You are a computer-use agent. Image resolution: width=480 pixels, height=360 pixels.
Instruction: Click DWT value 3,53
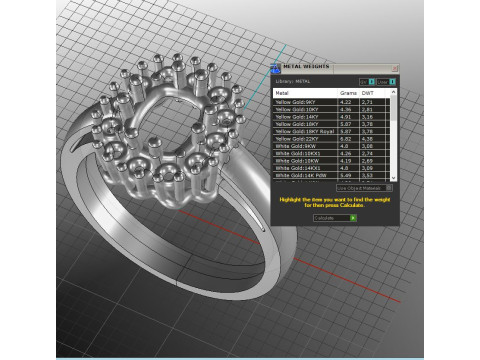click(367, 175)
